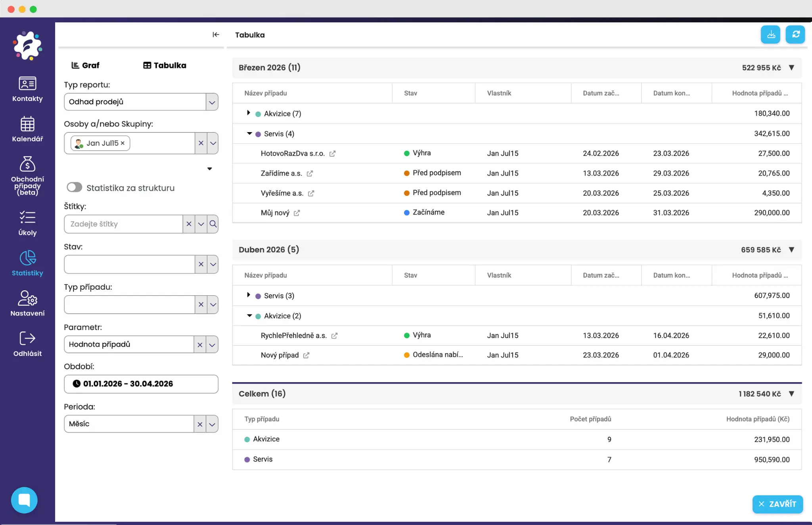812x525 pixels.
Task: Expand the Akvizice (7) group row
Action: [x=249, y=113]
